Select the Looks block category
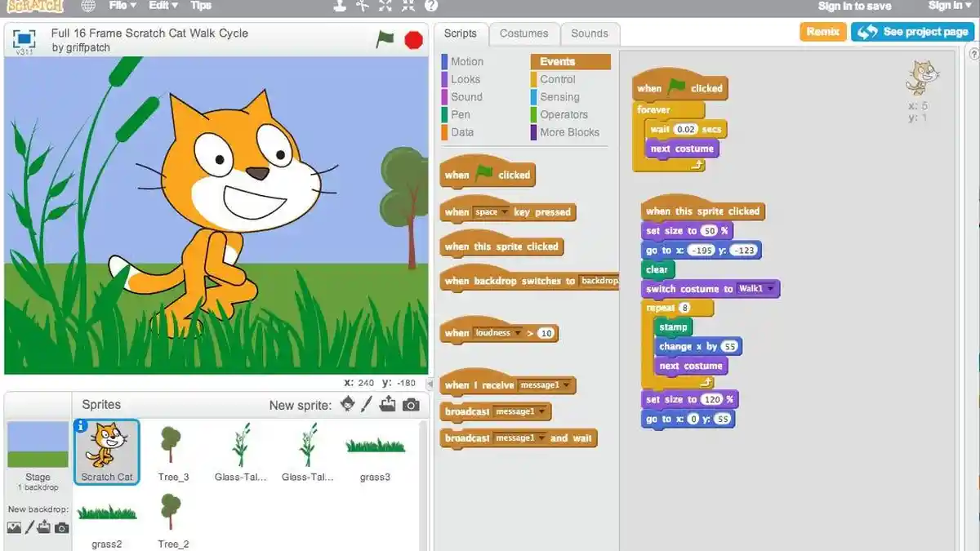980x551 pixels. [464, 79]
